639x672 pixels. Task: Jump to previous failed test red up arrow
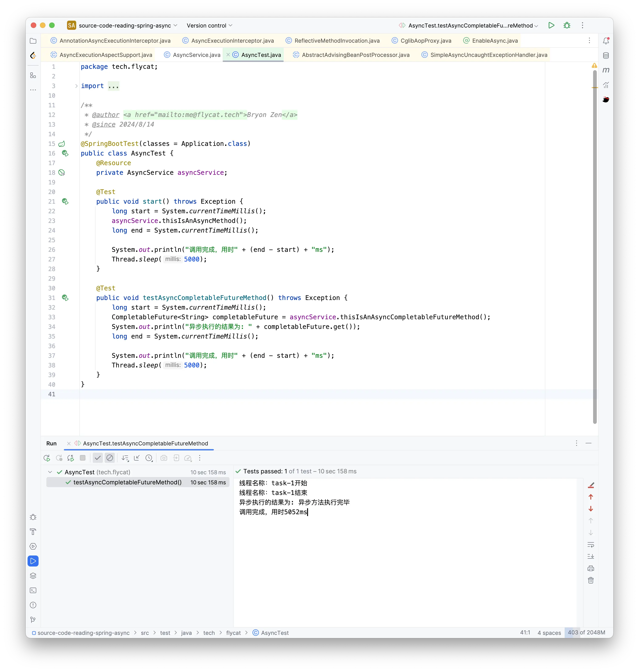tap(591, 497)
